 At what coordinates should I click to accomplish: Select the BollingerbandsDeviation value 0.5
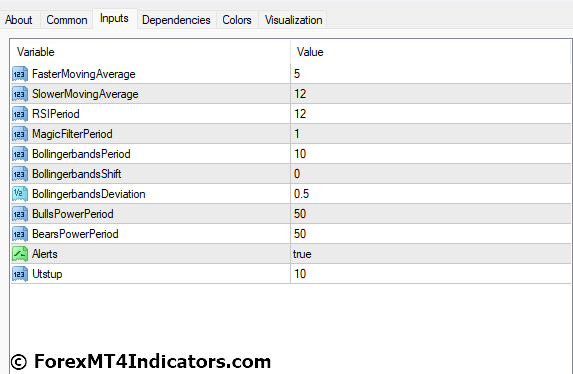(430, 194)
